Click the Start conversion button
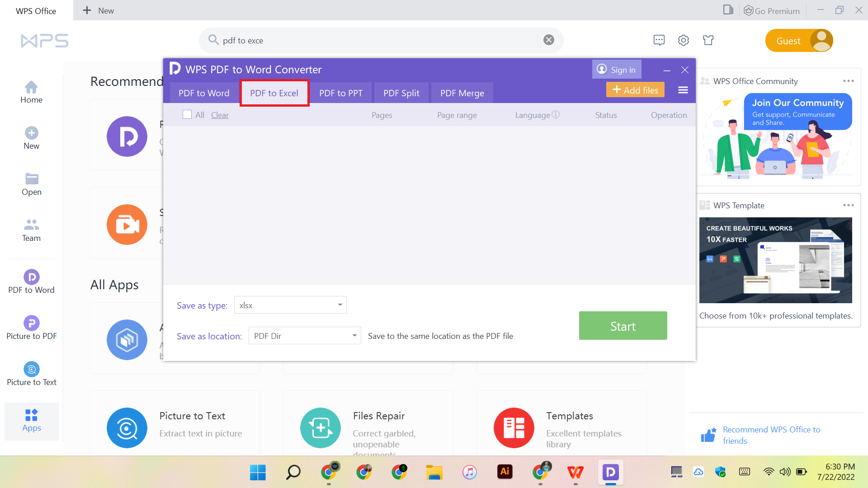 (x=623, y=326)
